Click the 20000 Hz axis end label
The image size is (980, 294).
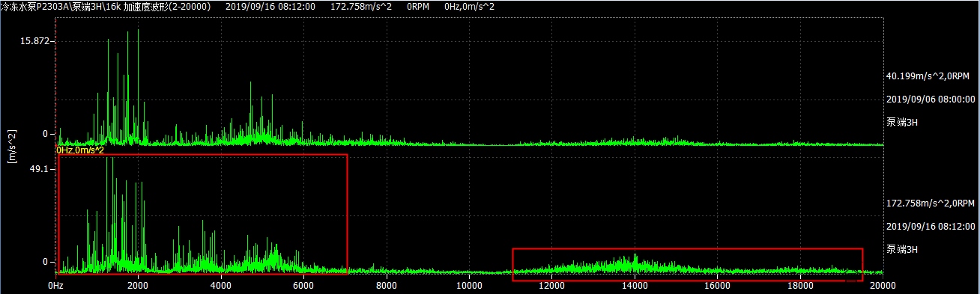[x=882, y=286]
